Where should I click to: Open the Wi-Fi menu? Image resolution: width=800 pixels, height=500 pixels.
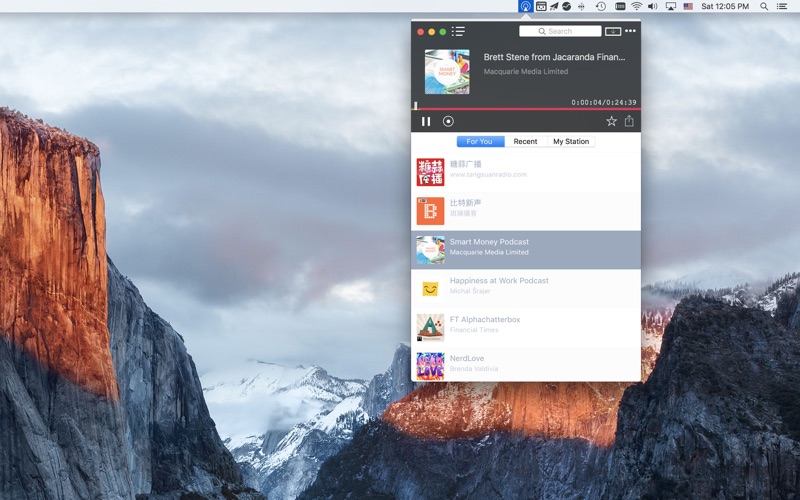coord(636,6)
